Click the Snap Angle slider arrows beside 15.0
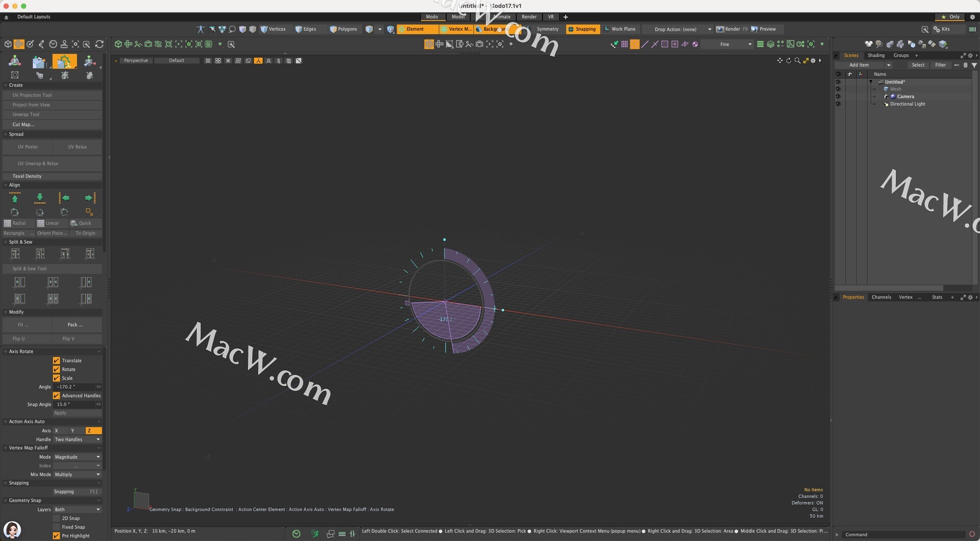980x541 pixels. point(99,405)
